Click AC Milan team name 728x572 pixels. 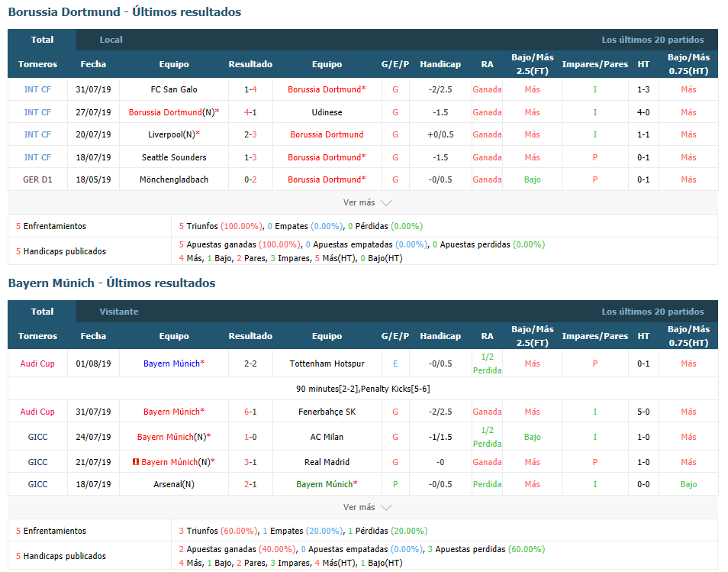327,437
